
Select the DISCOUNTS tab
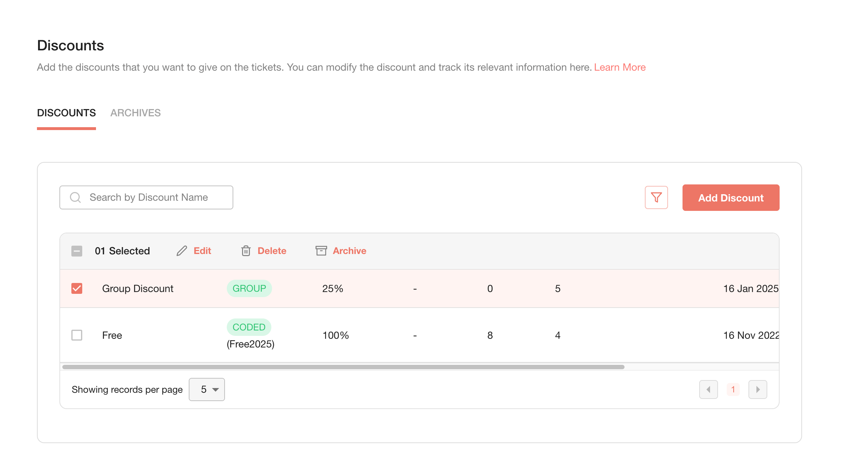tap(66, 113)
